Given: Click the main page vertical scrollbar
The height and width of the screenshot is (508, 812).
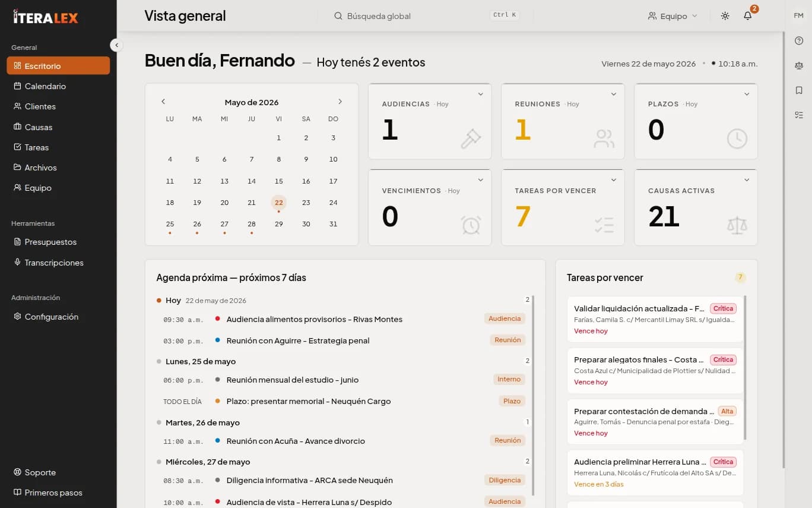Looking at the screenshot, I should (x=784, y=250).
